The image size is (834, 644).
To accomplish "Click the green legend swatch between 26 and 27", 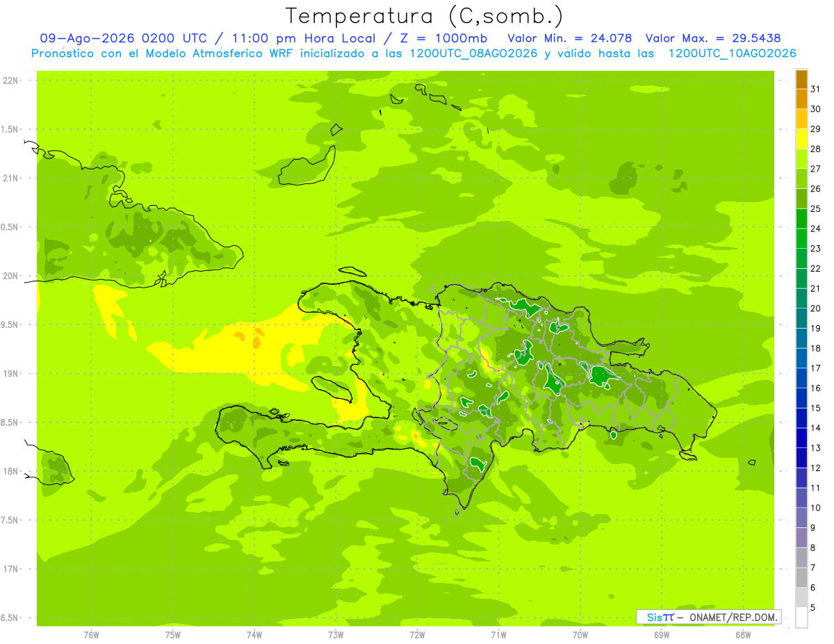I will point(801,179).
